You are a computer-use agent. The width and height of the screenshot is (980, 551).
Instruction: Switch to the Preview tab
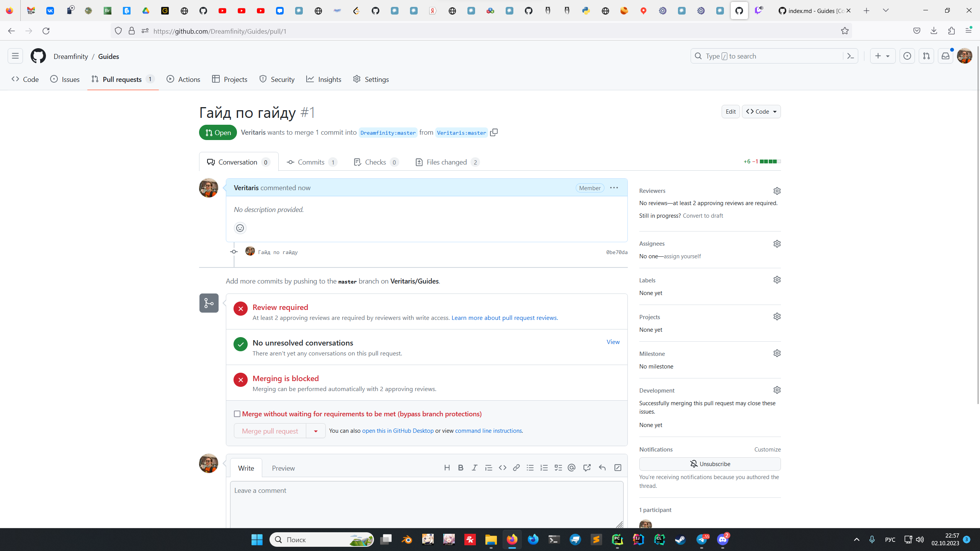pyautogui.click(x=283, y=468)
